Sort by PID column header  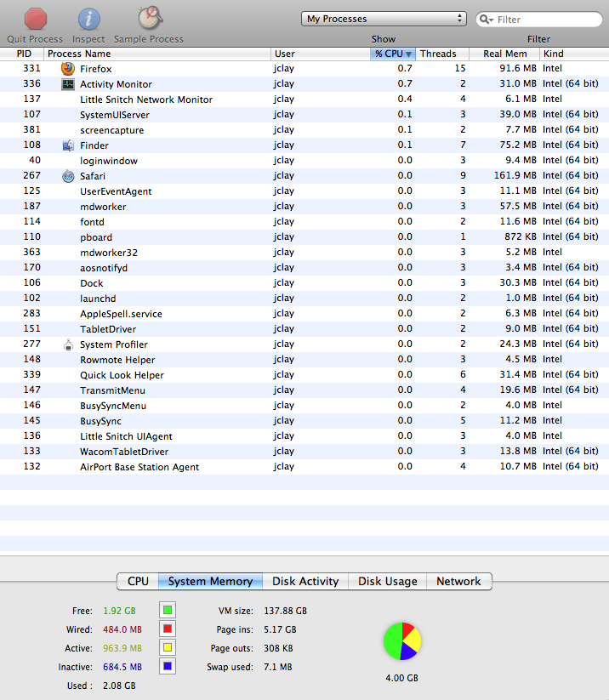(x=22, y=54)
